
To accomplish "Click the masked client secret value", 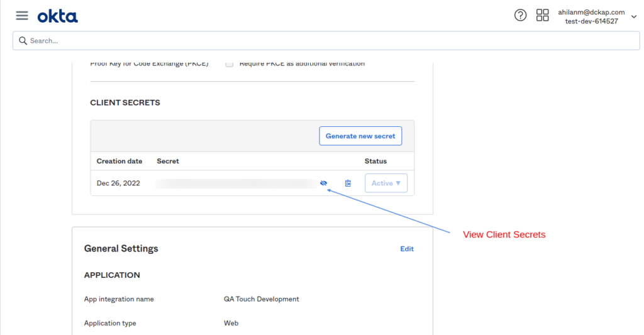I will pos(236,184).
